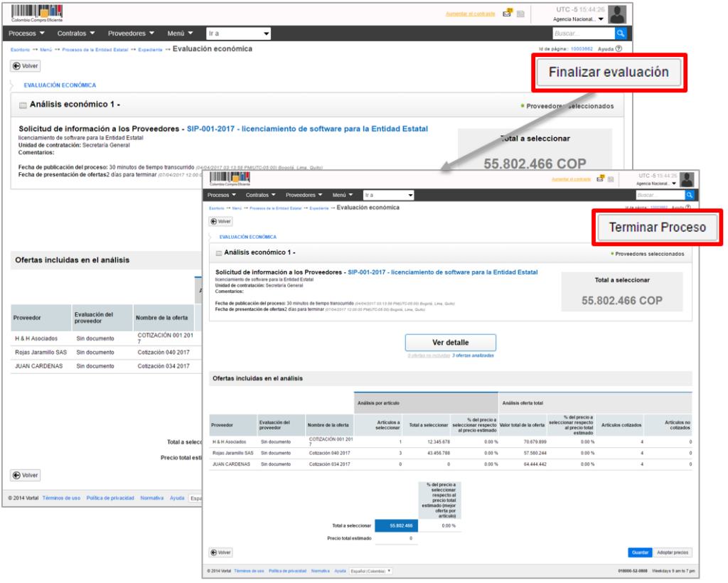Click search magnifier icon in front window
Image resolution: width=728 pixels, height=583 pixels.
click(x=689, y=195)
